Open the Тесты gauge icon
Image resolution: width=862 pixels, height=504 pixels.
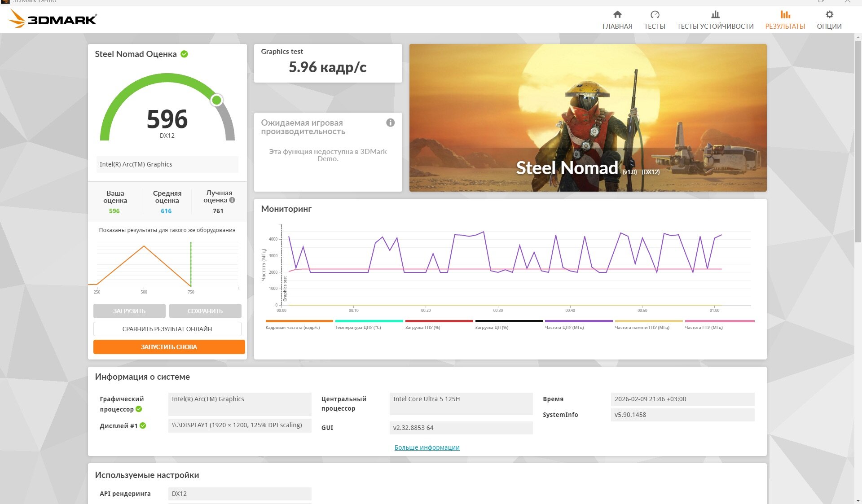pyautogui.click(x=655, y=15)
